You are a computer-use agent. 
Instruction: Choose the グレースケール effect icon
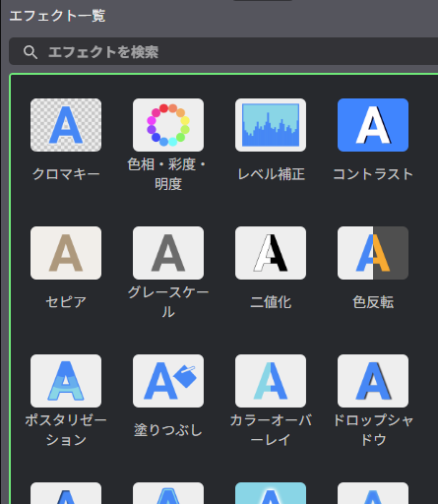pos(168,253)
